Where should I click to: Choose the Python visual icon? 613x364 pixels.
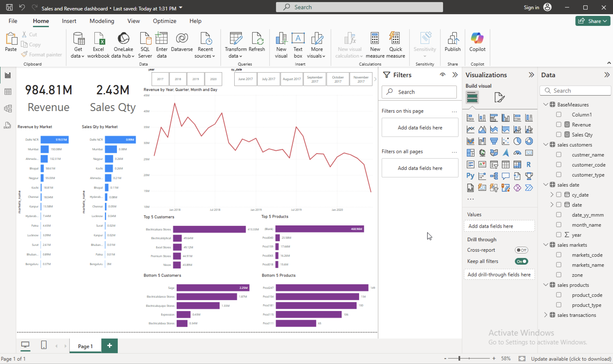(470, 176)
